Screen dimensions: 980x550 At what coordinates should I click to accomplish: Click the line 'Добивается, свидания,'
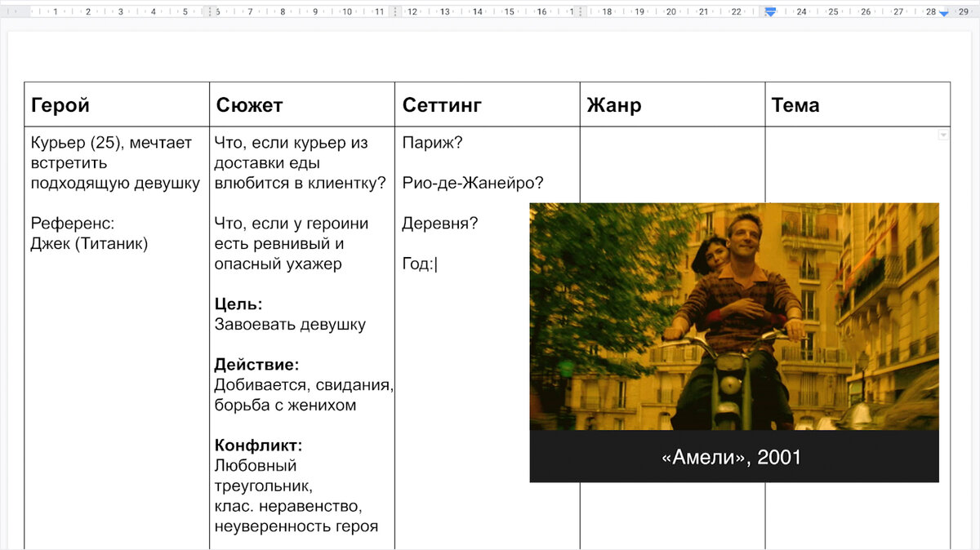click(x=304, y=385)
